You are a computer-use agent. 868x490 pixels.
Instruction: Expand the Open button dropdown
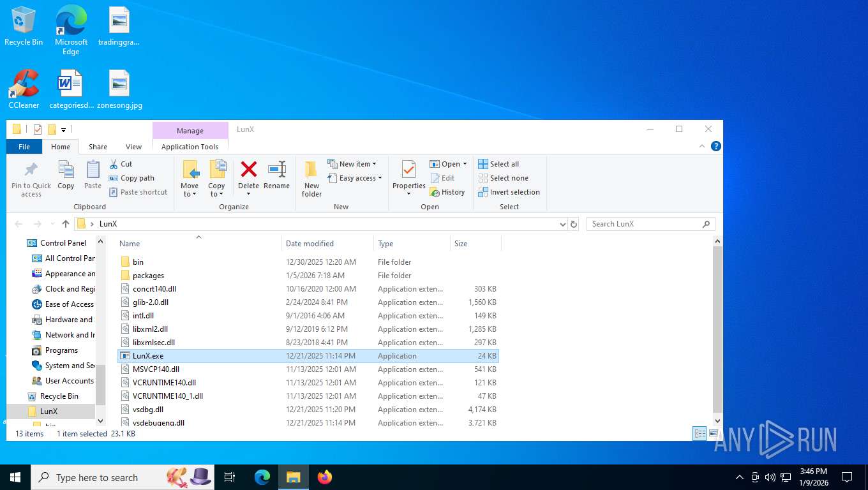coord(465,164)
